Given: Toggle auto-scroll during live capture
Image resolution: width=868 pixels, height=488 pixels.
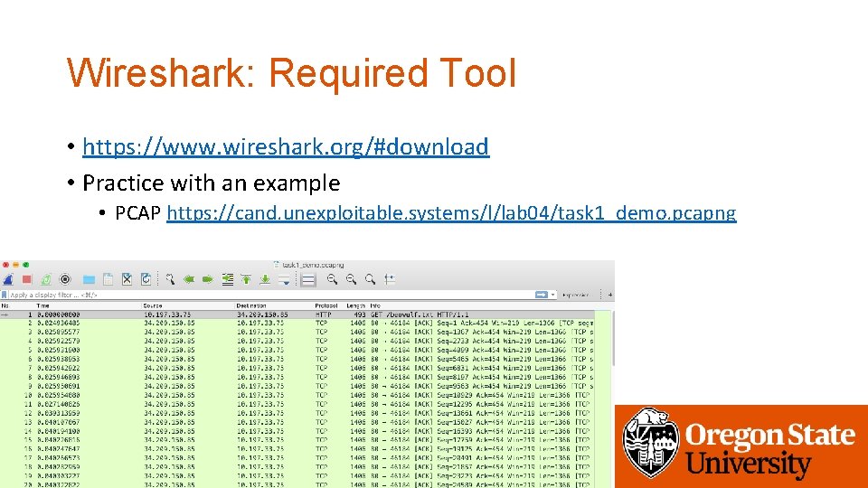Looking at the screenshot, I should (284, 279).
